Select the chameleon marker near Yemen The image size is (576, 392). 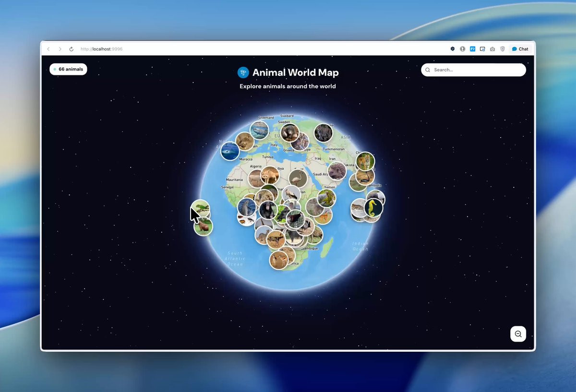pyautogui.click(x=326, y=198)
